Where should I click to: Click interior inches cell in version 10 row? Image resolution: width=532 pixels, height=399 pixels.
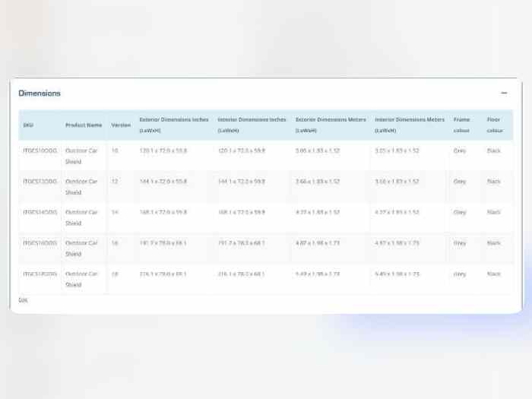(x=242, y=150)
